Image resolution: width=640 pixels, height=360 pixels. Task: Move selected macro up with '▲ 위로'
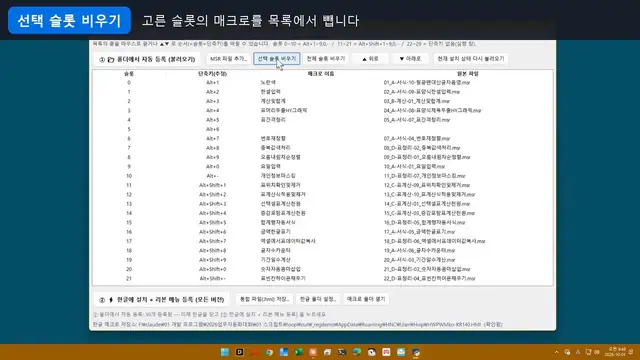point(370,59)
